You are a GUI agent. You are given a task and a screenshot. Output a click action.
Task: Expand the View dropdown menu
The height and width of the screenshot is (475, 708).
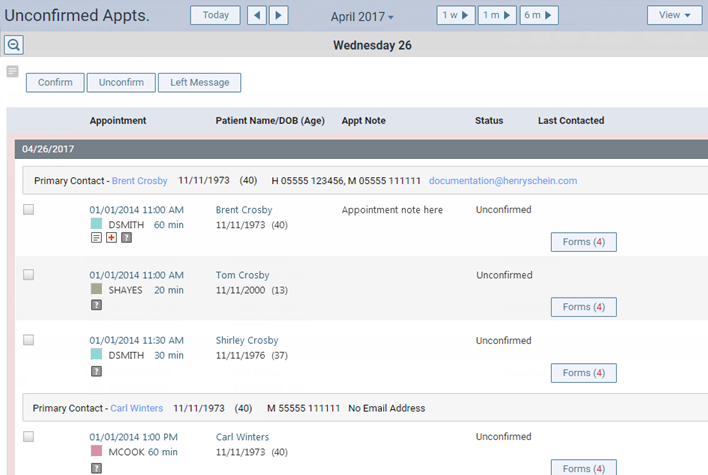click(674, 15)
